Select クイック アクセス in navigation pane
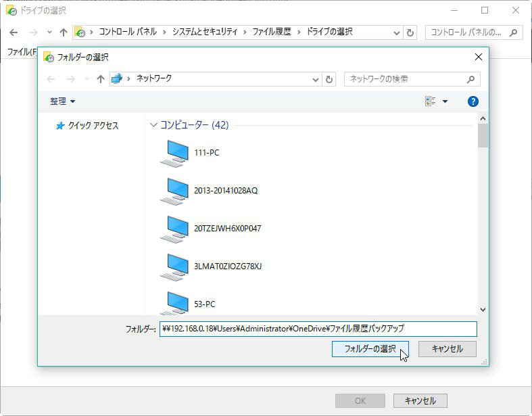This screenshot has height=416, width=532. point(87,126)
